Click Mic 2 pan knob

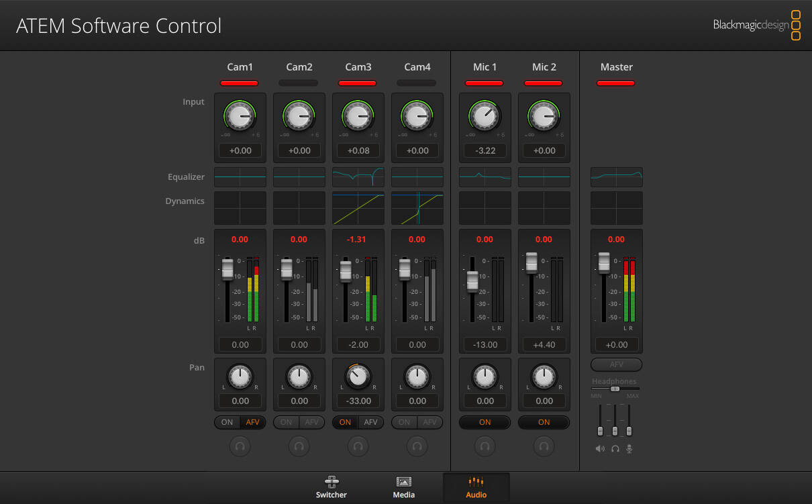click(544, 377)
